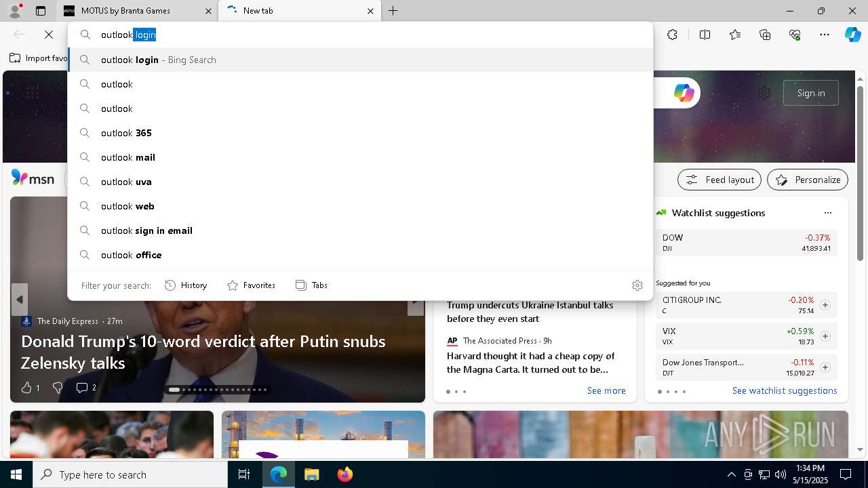Stop loading the page with X button
This screenshot has height=488, width=868.
coord(49,35)
